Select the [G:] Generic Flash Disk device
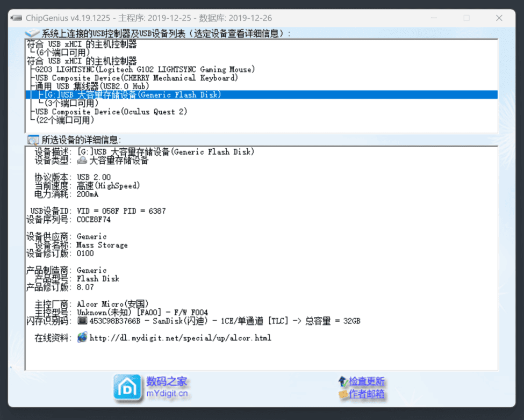Viewport: 524px width, 420px height. pyautogui.click(x=261, y=95)
